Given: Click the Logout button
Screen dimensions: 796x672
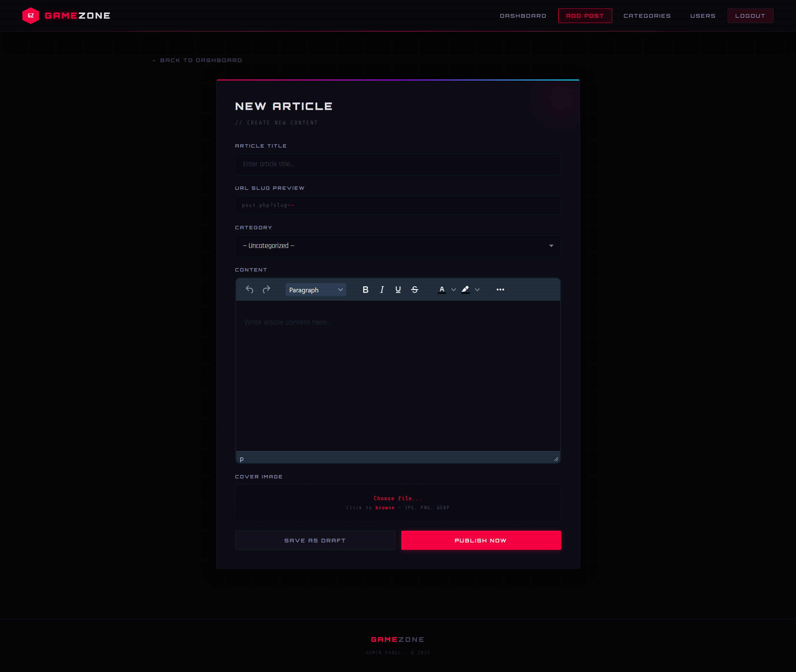Looking at the screenshot, I should point(750,16).
